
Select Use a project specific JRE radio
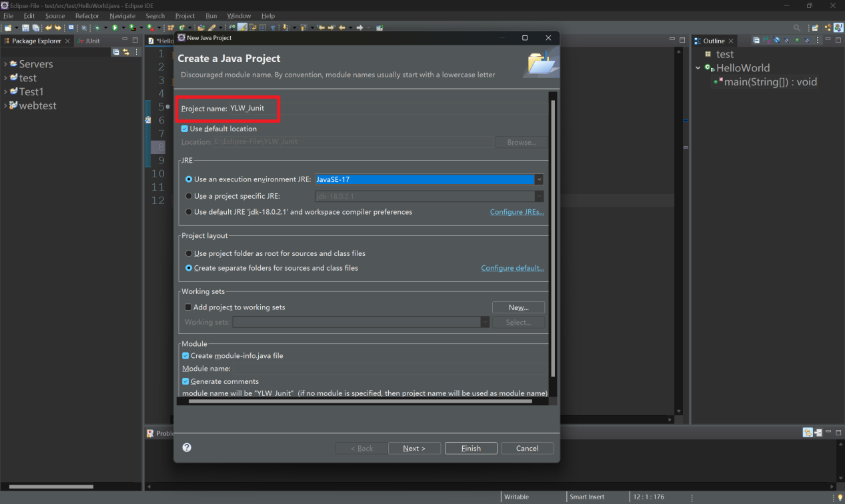[189, 196]
